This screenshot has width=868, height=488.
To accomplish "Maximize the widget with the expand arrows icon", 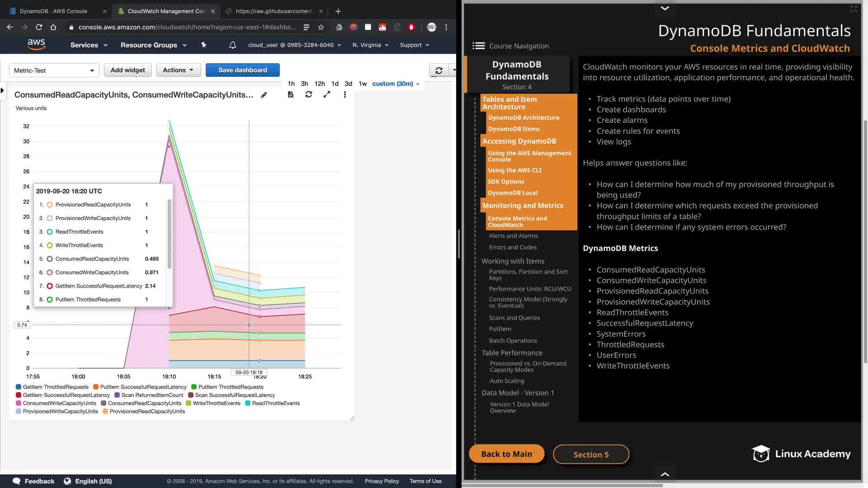I will [x=326, y=94].
